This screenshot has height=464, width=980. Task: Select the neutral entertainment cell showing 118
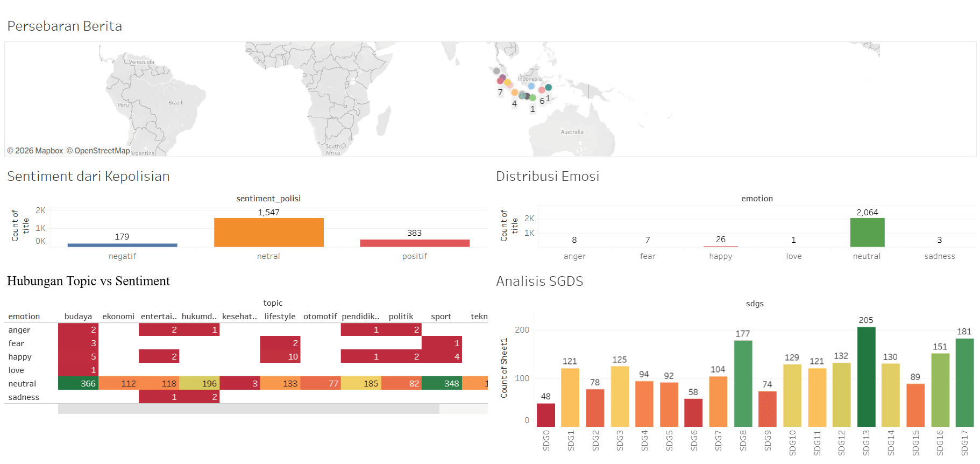coord(159,383)
